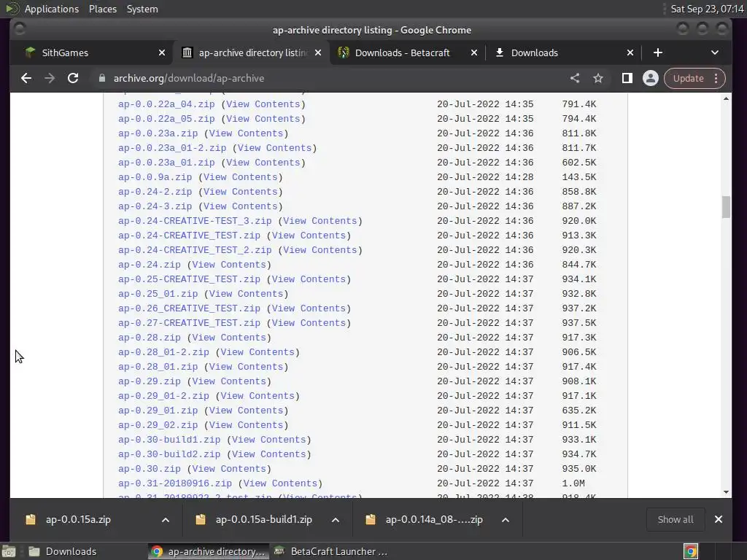Click Show all downloads button
This screenshot has height=560, width=747.
tap(676, 519)
